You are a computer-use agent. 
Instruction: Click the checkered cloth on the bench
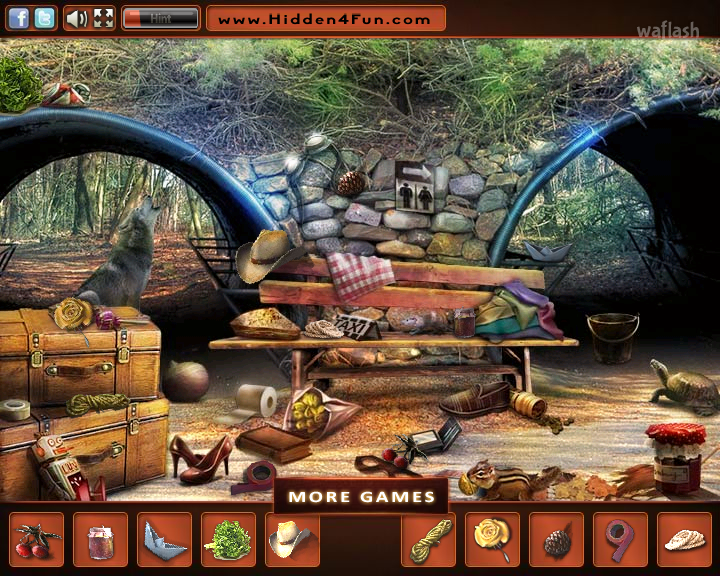[x=360, y=275]
